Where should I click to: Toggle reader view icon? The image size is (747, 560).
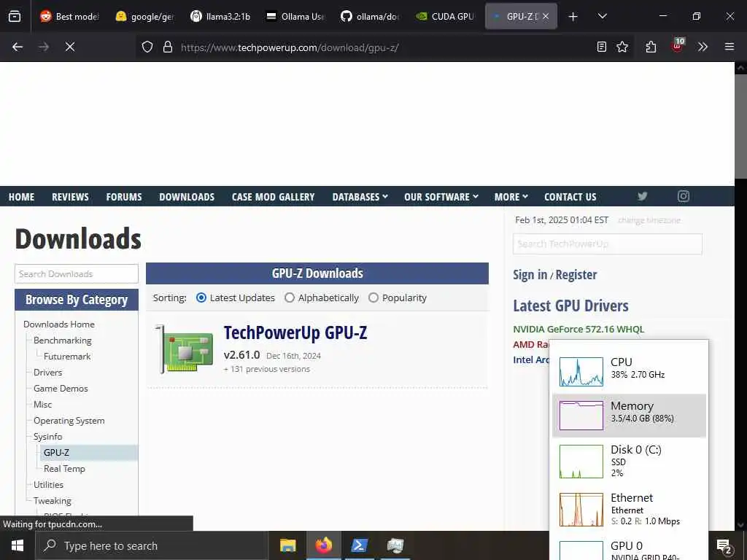(602, 47)
